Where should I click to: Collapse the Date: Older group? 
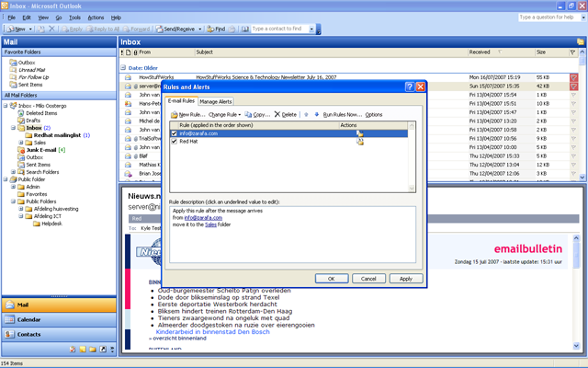click(x=123, y=67)
